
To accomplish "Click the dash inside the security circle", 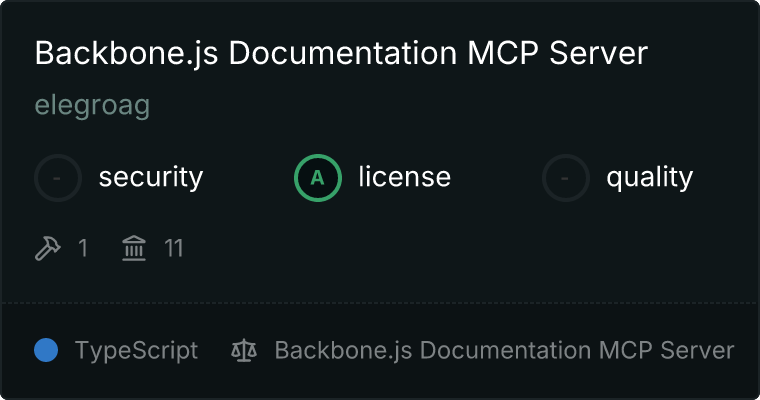I will [x=57, y=178].
